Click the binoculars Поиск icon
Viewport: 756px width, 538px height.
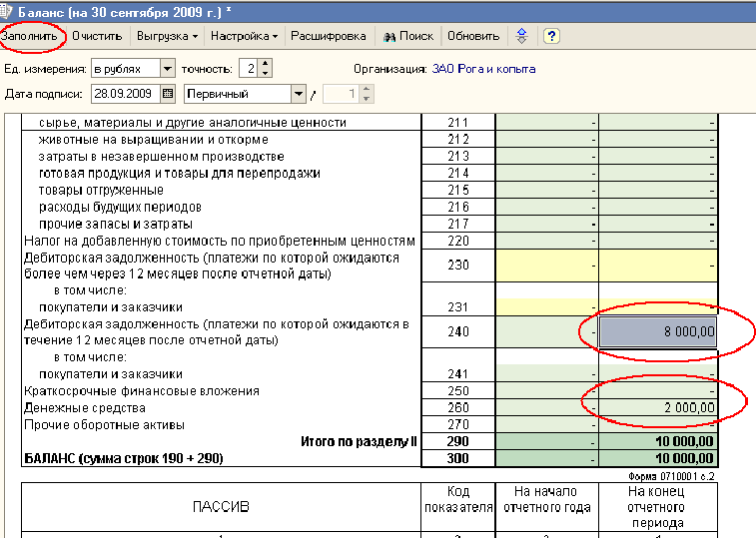click(389, 36)
